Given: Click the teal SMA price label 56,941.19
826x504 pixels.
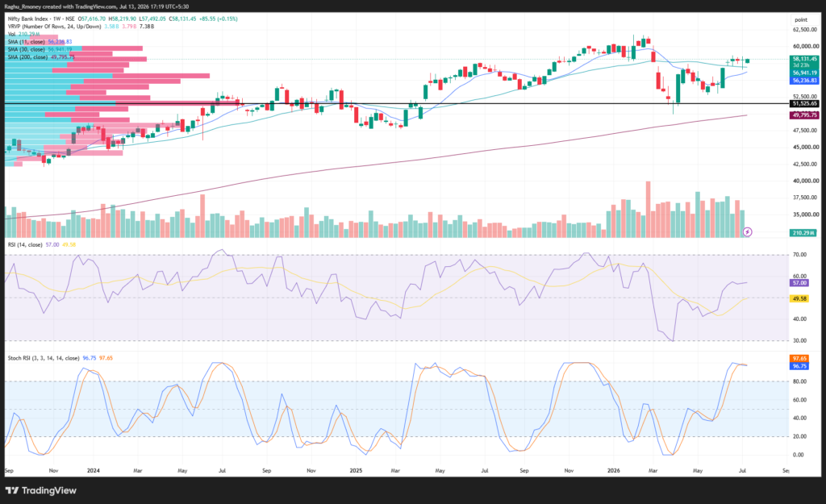Looking at the screenshot, I should coord(804,73).
